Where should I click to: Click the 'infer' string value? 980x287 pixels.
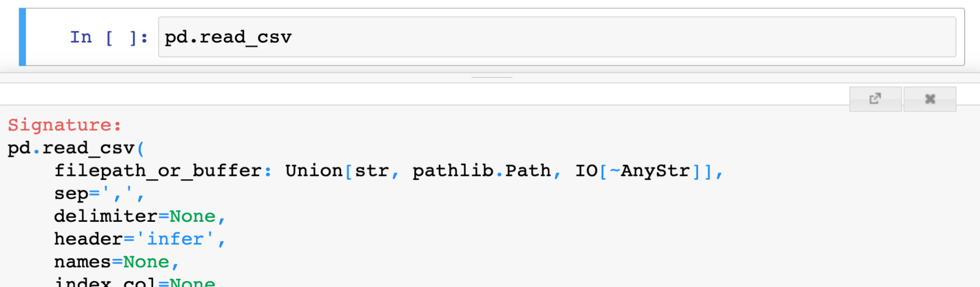pyautogui.click(x=175, y=239)
